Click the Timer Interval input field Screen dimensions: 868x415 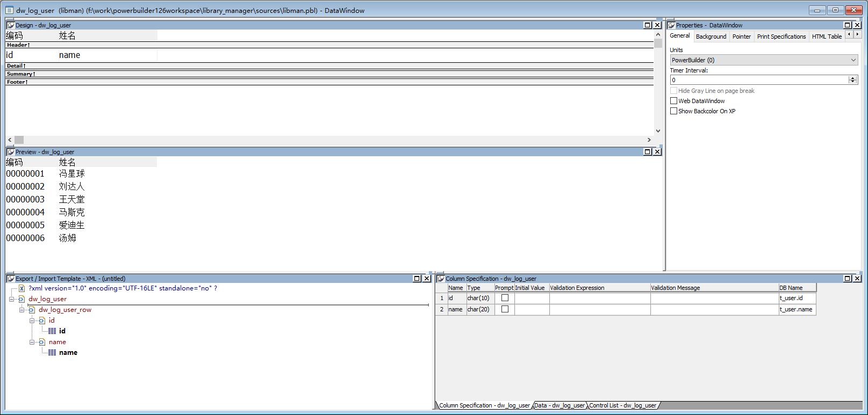tap(759, 80)
